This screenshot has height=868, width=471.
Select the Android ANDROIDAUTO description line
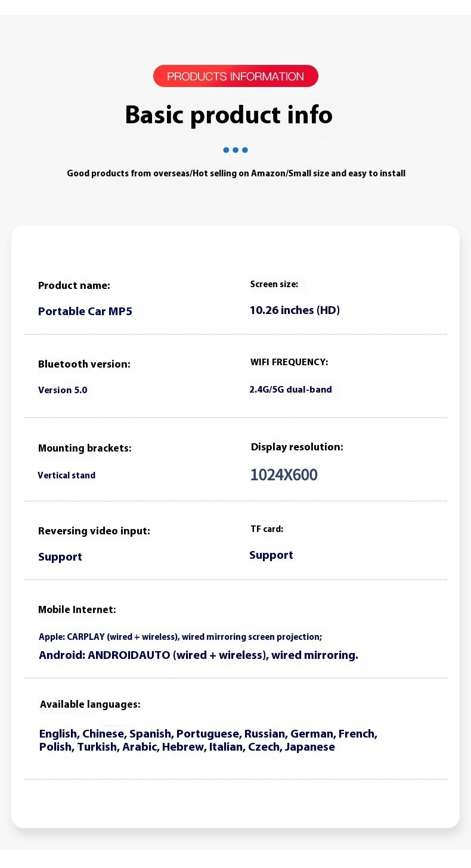click(x=199, y=655)
